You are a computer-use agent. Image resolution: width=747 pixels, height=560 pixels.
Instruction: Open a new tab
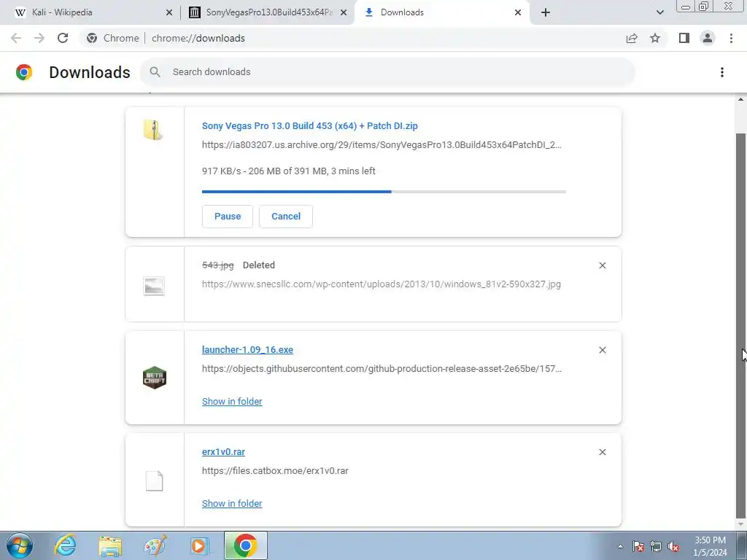(x=546, y=12)
